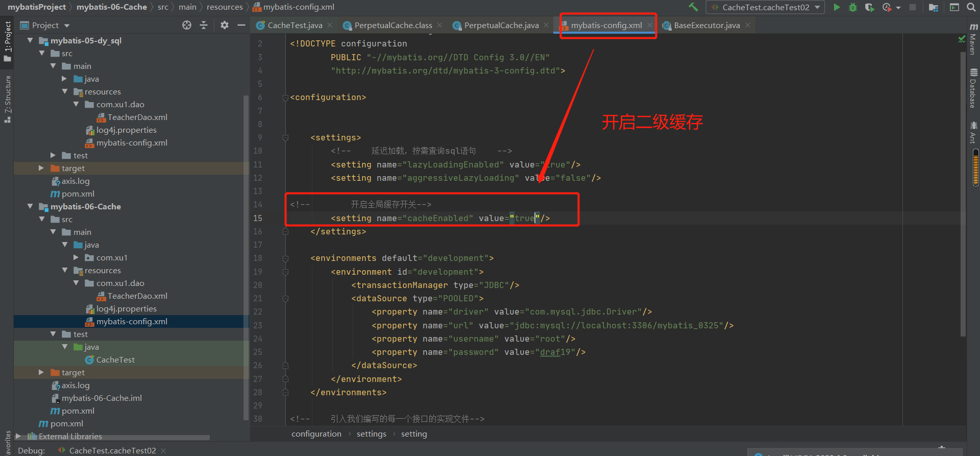Open Run Configuration dropdown CacheTest.cacheTest02

pos(765,7)
